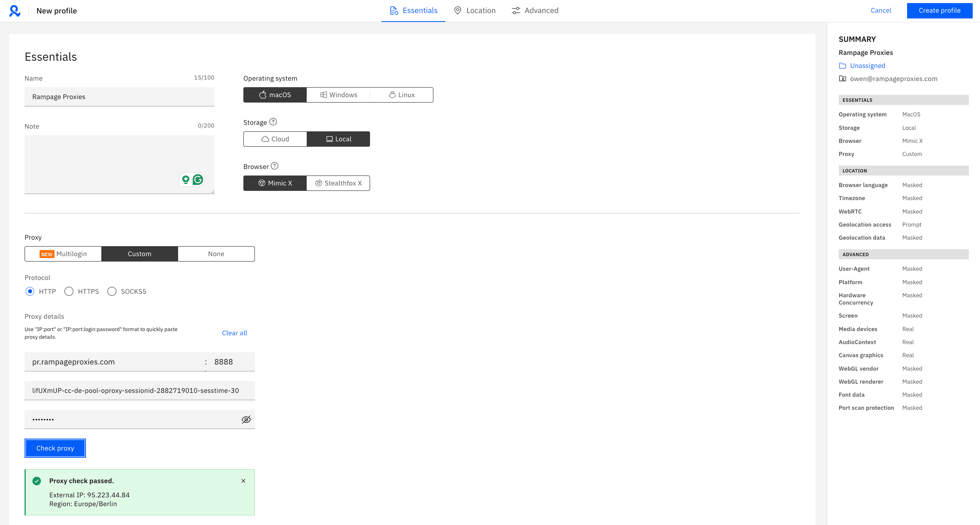980x525 pixels.
Task: Close the proxy check passed notification
Action: click(x=243, y=481)
